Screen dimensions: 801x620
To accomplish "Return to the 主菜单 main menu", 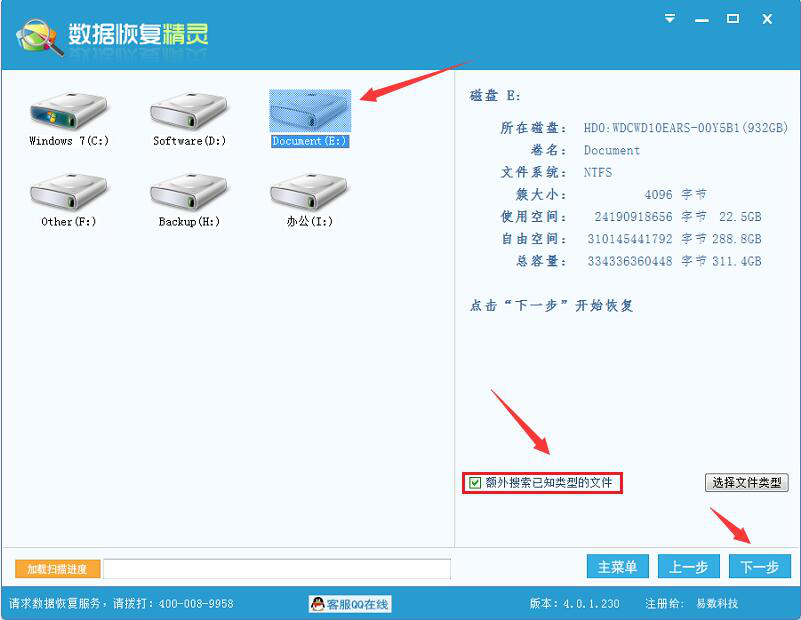I will 617,566.
